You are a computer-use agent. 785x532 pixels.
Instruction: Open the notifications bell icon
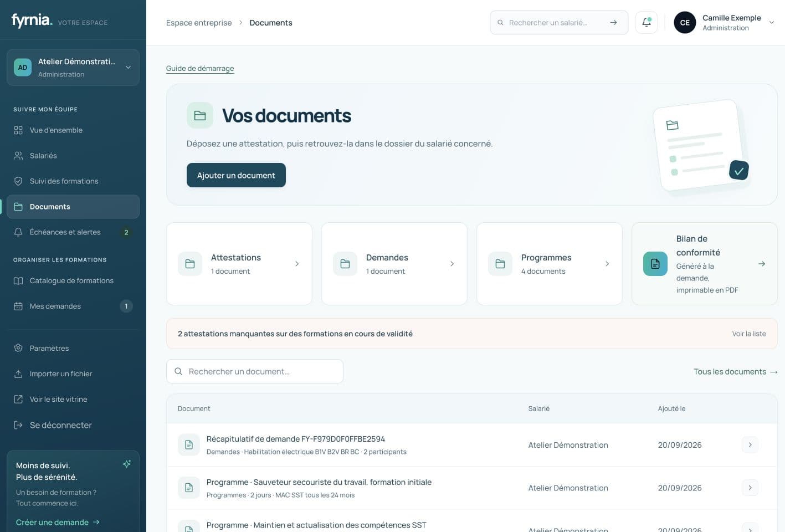646,23
